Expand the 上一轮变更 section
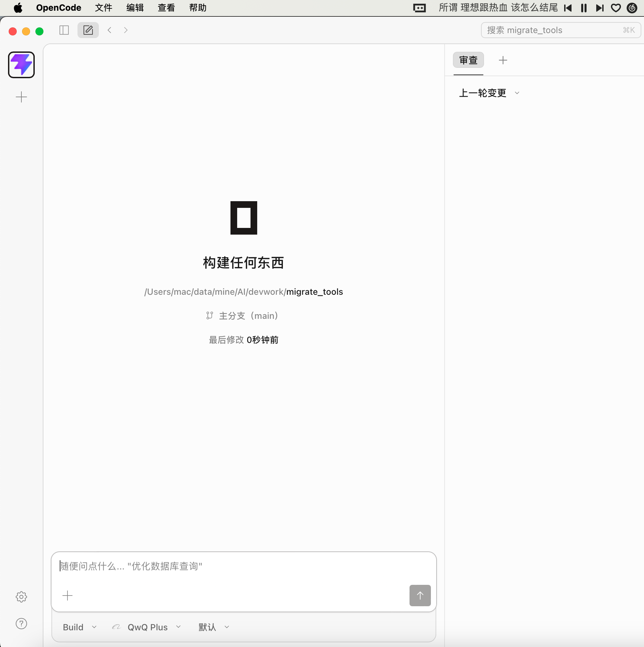 [x=516, y=93]
